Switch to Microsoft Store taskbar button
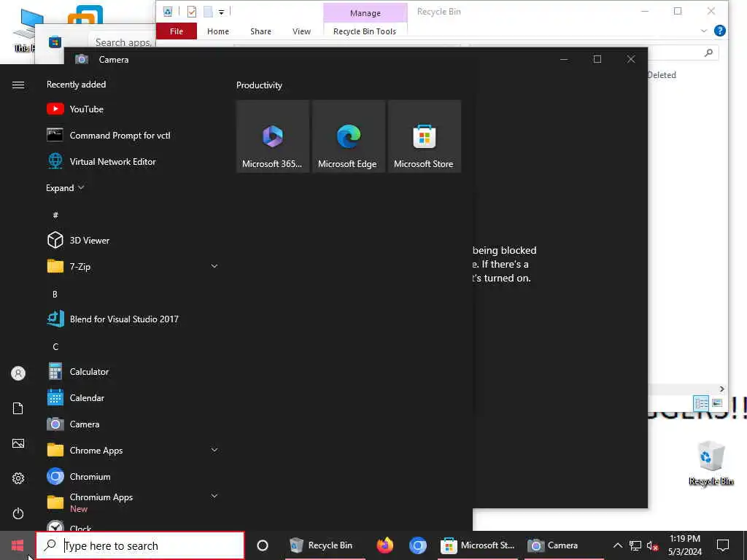This screenshot has width=747, height=560. 478,545
